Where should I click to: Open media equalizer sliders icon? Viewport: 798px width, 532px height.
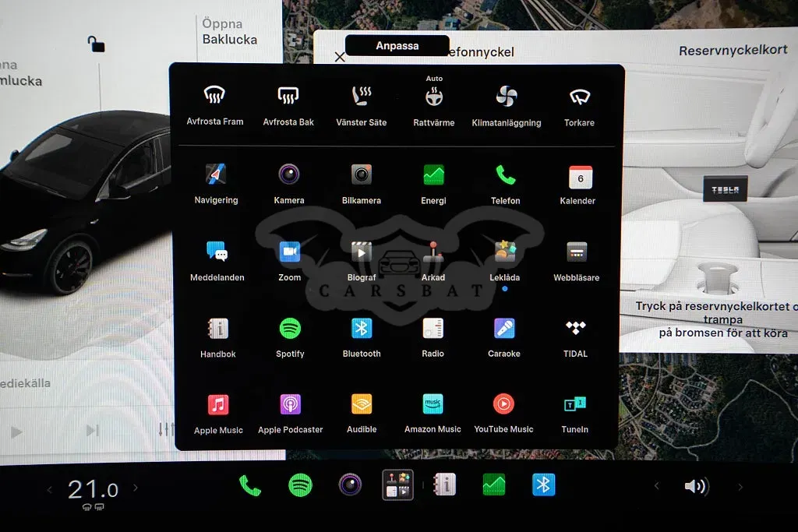166,429
